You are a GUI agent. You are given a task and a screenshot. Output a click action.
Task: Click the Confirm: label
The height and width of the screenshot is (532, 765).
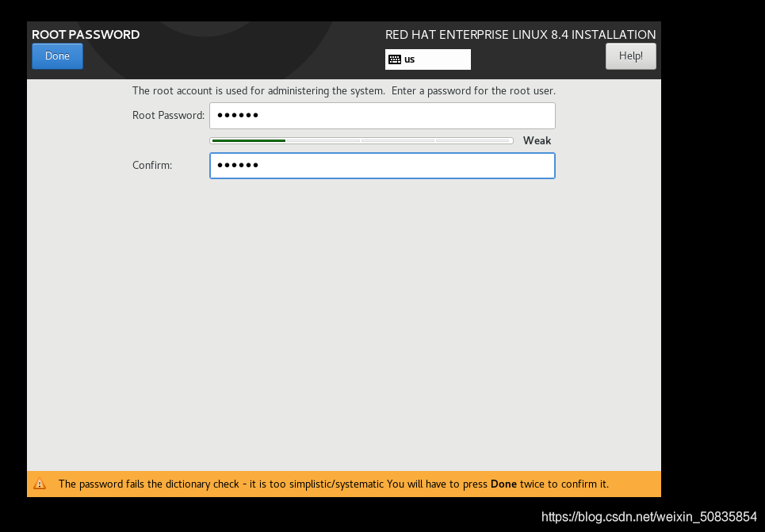coord(152,166)
